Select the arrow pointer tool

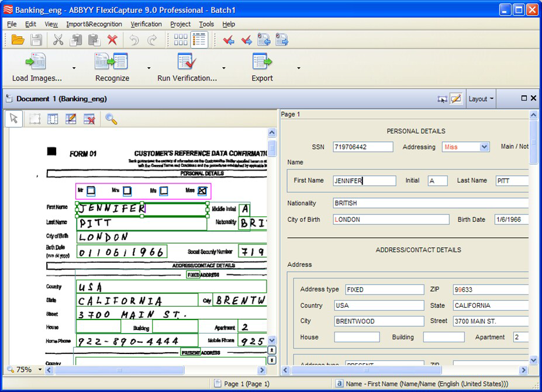click(14, 119)
